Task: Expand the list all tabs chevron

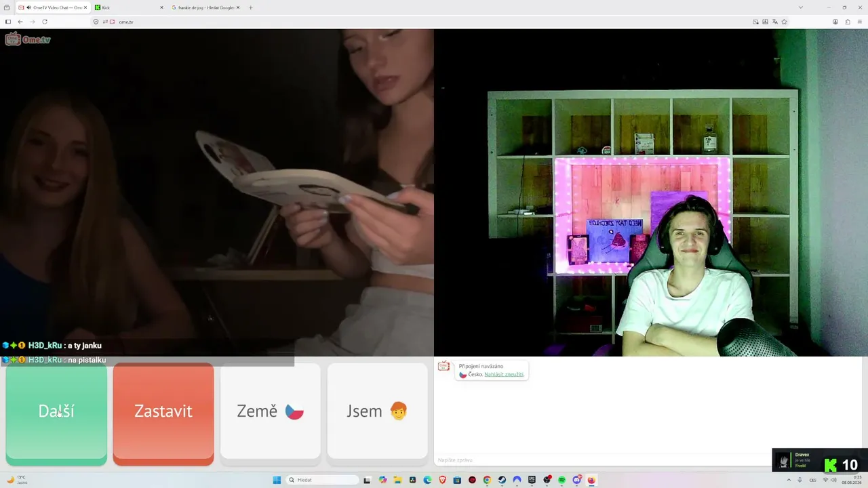Action: [801, 7]
